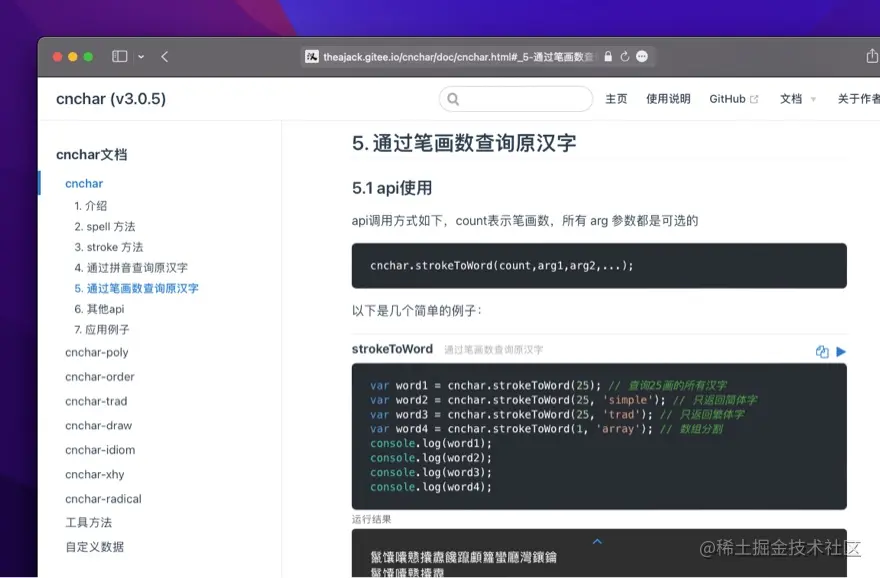
Task: Open the sidebar options dropdown chevron
Action: tap(141, 57)
